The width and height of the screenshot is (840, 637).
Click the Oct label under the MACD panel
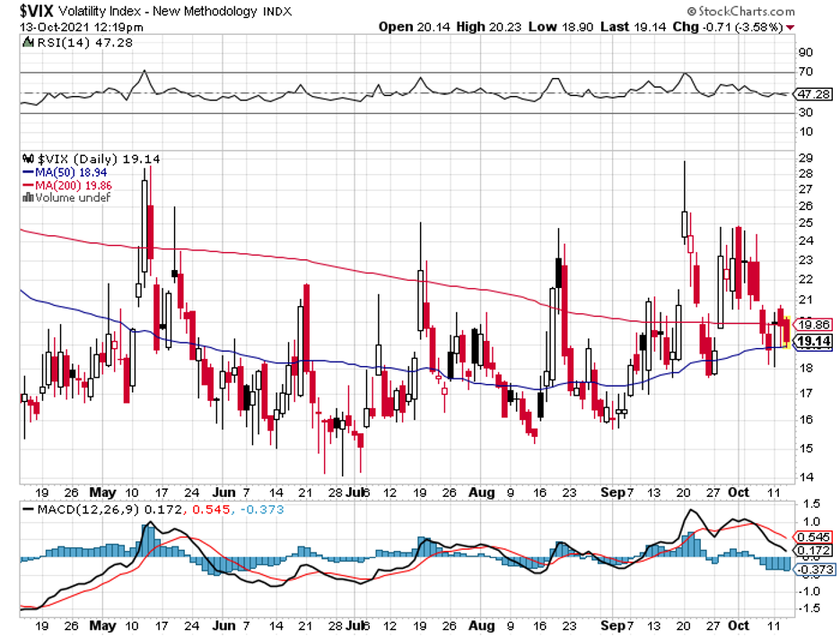[739, 625]
